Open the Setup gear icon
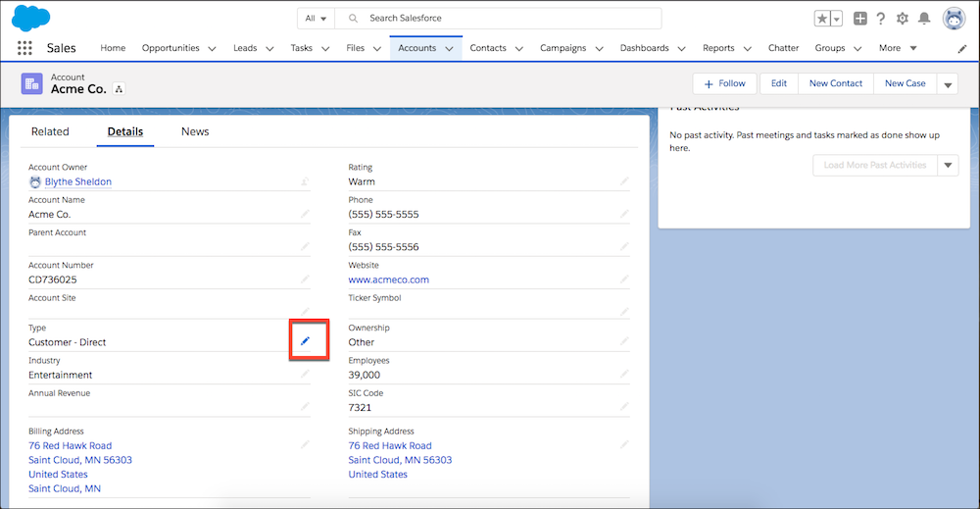Image resolution: width=980 pixels, height=509 pixels. [902, 18]
